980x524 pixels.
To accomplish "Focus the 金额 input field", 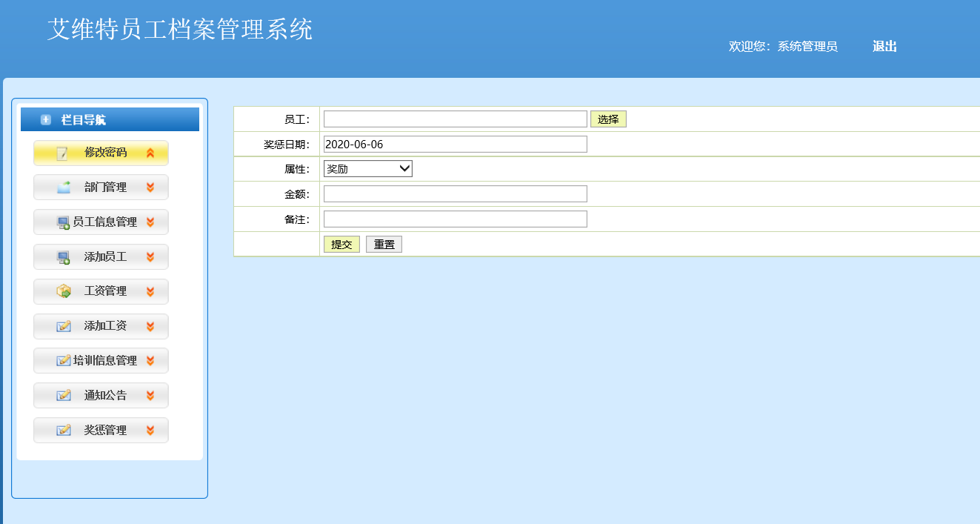I will click(456, 194).
